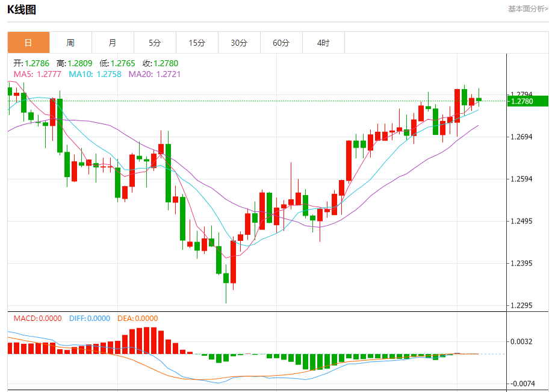
Task: Click the DIFF value label
Action: click(90, 319)
